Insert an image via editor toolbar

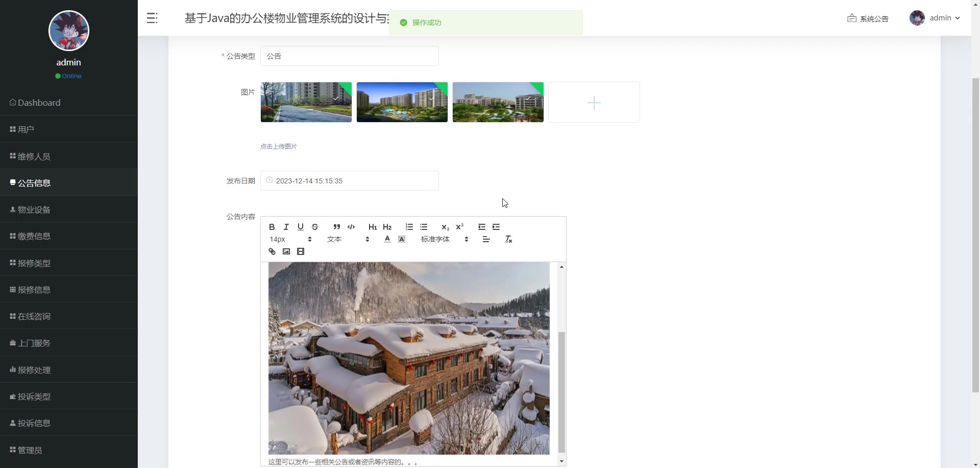(x=286, y=251)
